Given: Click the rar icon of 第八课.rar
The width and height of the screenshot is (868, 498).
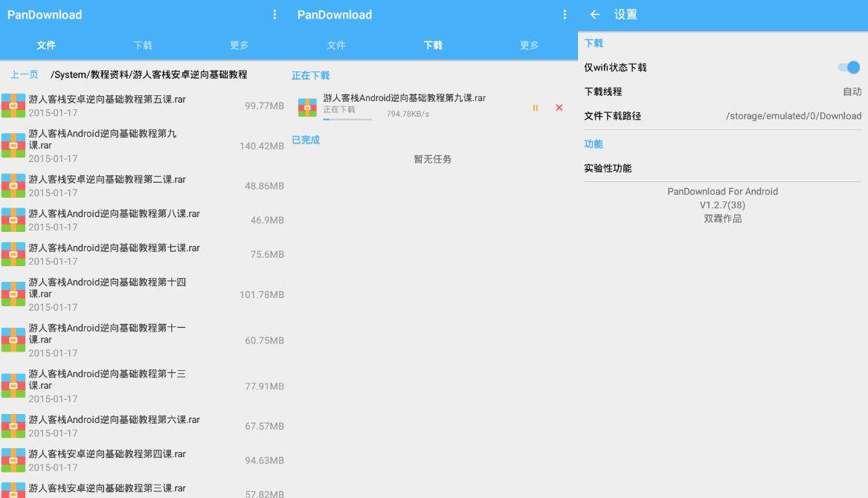Looking at the screenshot, I should pyautogui.click(x=13, y=220).
